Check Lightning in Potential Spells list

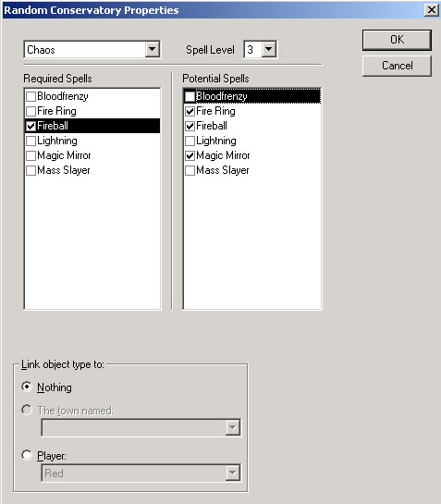(190, 141)
